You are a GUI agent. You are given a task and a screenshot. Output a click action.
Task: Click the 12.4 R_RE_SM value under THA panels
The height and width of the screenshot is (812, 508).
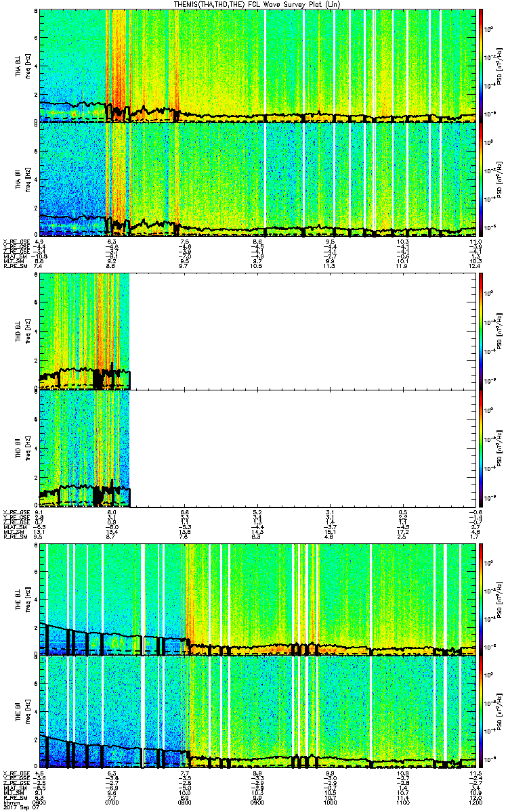[x=476, y=266]
